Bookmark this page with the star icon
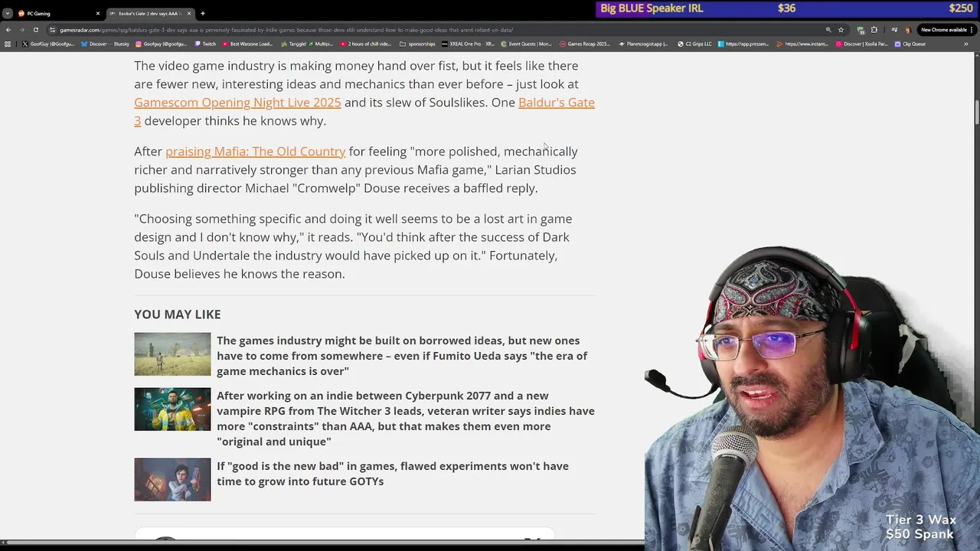Viewport: 980px width, 551px height. click(841, 30)
